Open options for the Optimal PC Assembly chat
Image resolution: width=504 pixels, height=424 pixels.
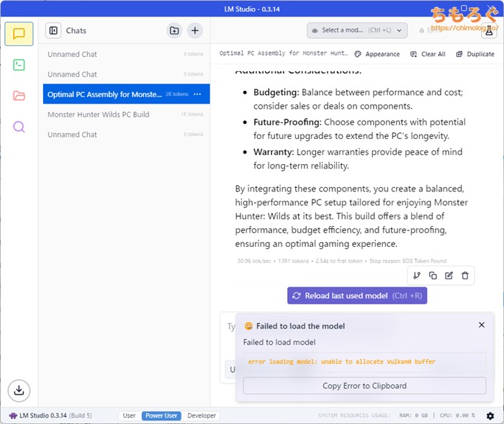pyautogui.click(x=197, y=94)
